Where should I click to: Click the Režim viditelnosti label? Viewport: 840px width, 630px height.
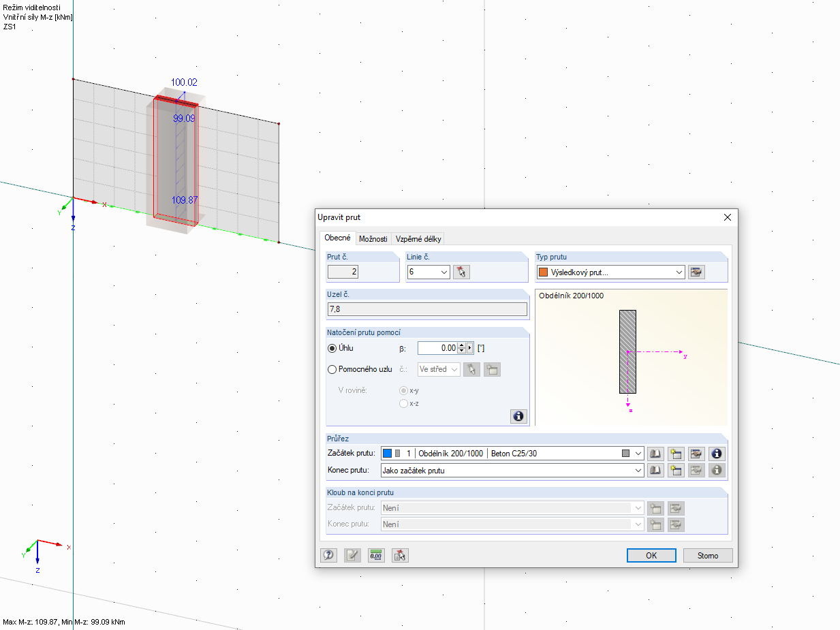click(31, 7)
